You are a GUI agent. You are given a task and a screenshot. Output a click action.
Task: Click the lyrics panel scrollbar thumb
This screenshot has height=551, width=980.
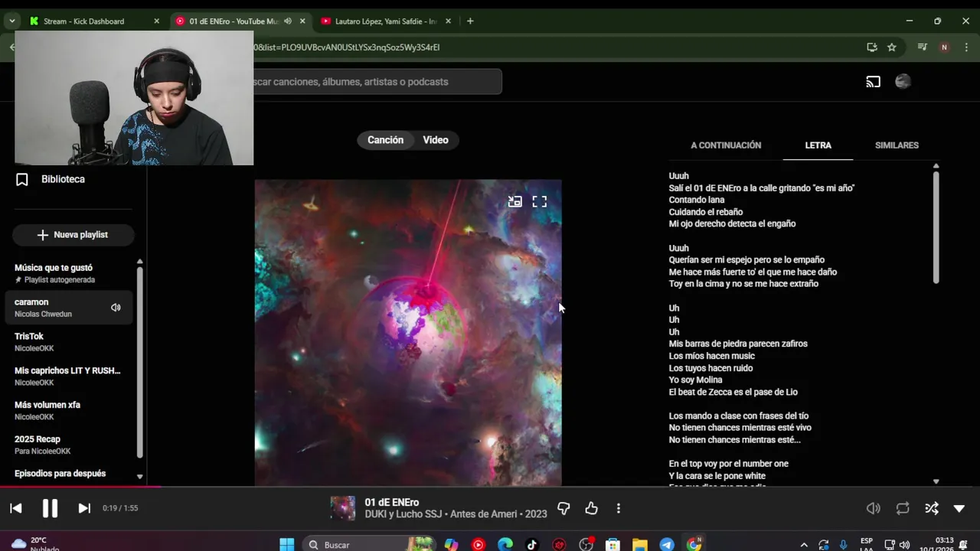(936, 227)
